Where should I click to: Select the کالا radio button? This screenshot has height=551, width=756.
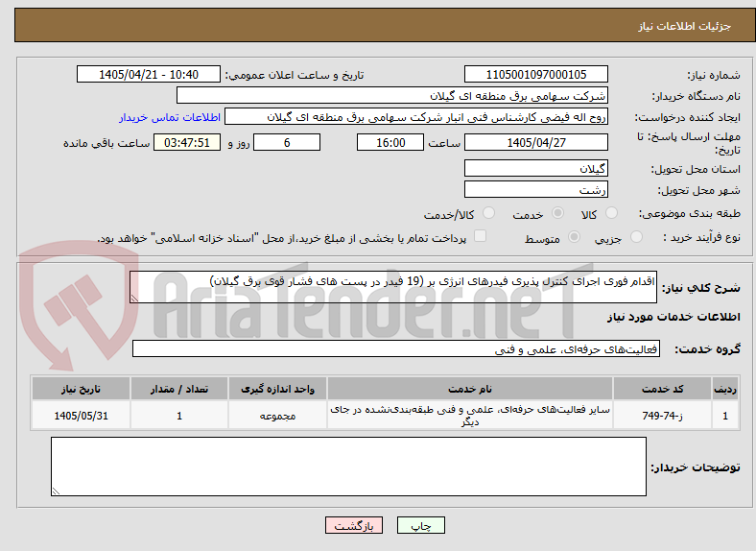(611, 213)
